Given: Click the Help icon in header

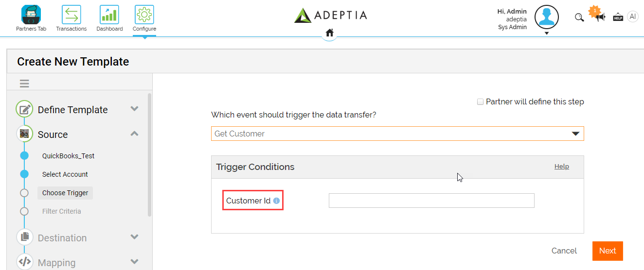Looking at the screenshot, I should [x=618, y=17].
